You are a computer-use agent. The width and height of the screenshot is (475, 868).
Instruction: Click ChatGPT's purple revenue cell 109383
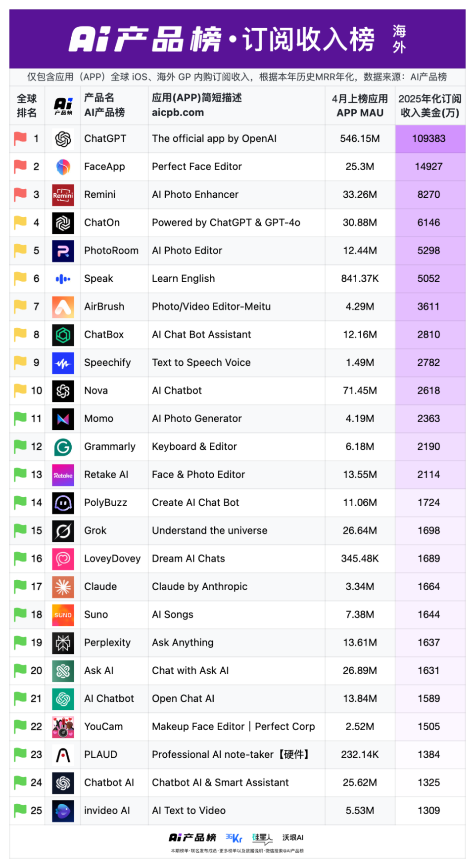click(x=429, y=139)
